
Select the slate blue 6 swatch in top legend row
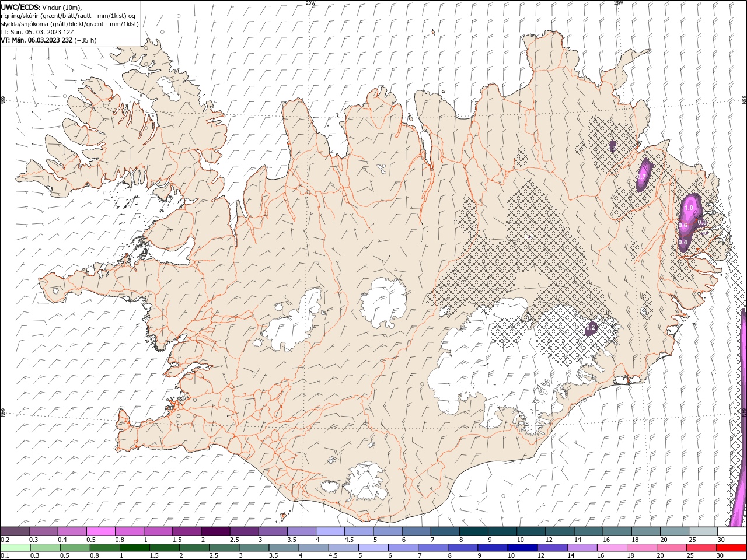(x=416, y=531)
